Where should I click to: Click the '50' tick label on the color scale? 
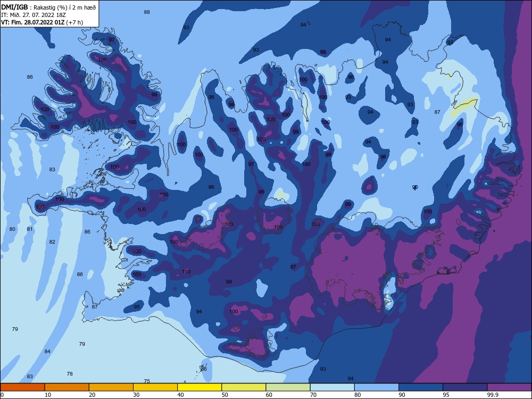click(225, 395)
